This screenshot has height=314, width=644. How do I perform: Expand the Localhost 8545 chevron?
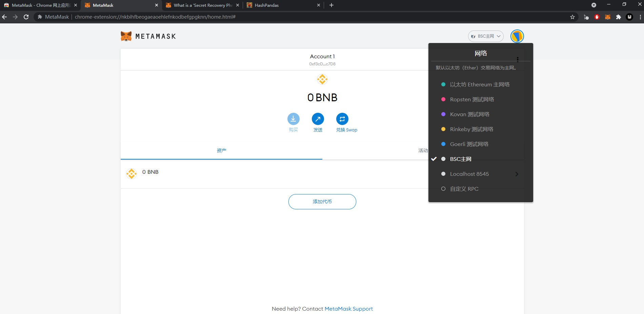coord(517,174)
